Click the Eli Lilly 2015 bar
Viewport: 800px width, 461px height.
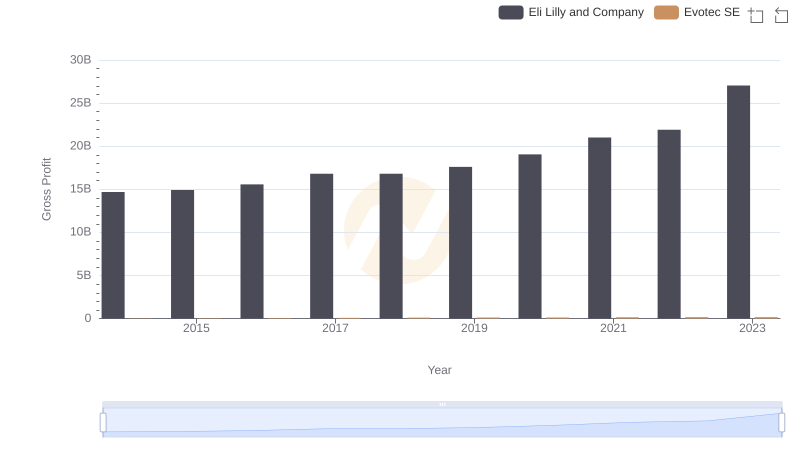click(183, 254)
